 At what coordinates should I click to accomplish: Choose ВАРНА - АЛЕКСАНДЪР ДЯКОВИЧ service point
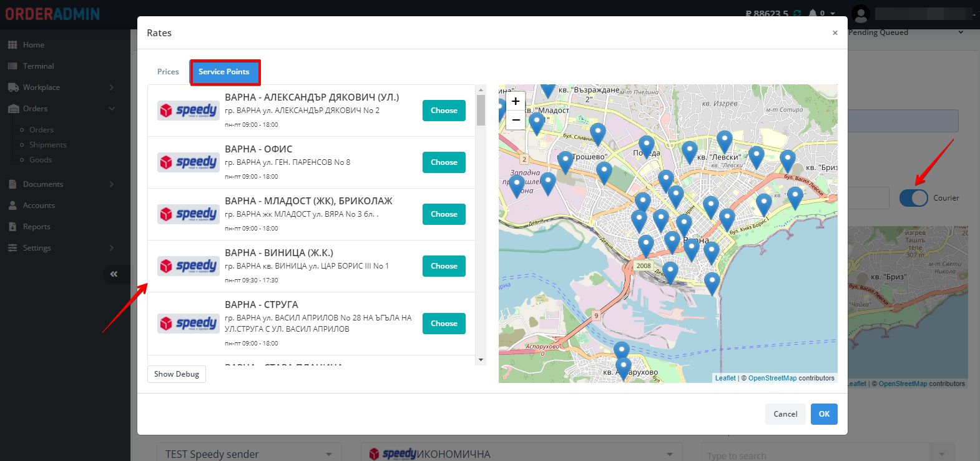coord(444,111)
